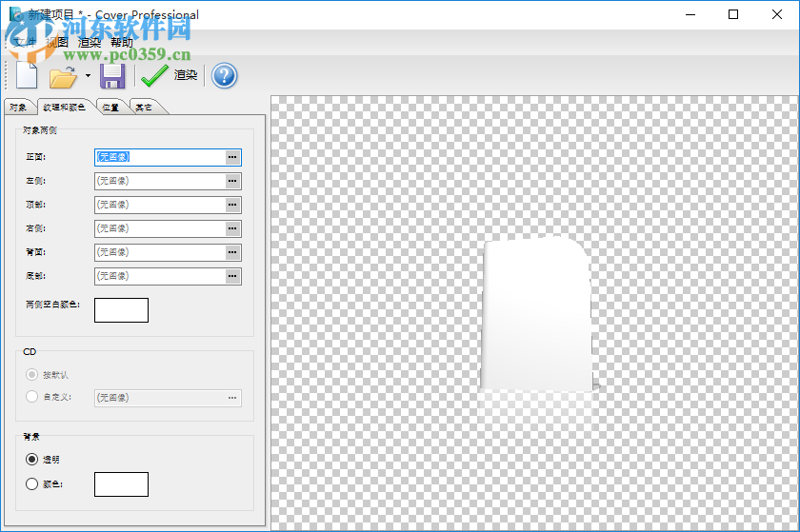Screen dimensions: 800x532
Task: Click the 3D box preview in the canvas
Action: coord(537,315)
